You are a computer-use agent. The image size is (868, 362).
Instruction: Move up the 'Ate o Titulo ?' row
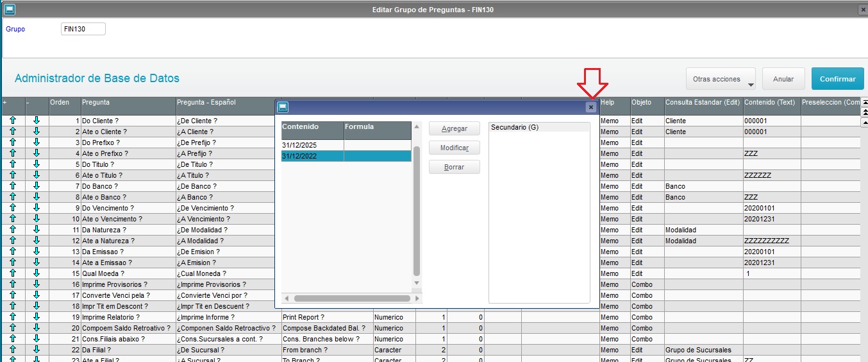(x=12, y=175)
